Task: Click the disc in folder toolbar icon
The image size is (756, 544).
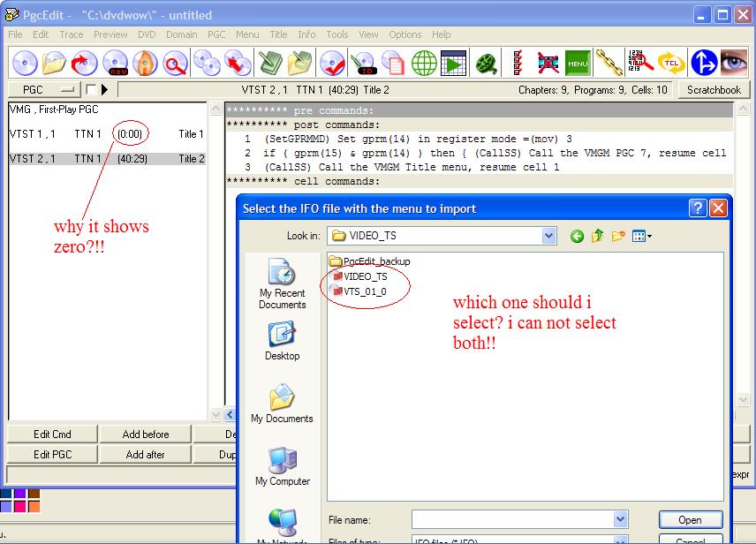Action: click(x=54, y=64)
